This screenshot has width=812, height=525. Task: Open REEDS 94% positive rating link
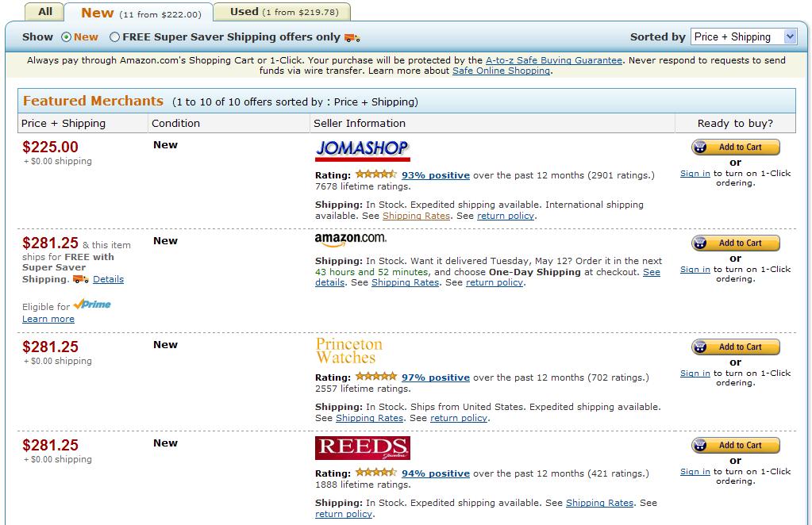click(x=436, y=473)
